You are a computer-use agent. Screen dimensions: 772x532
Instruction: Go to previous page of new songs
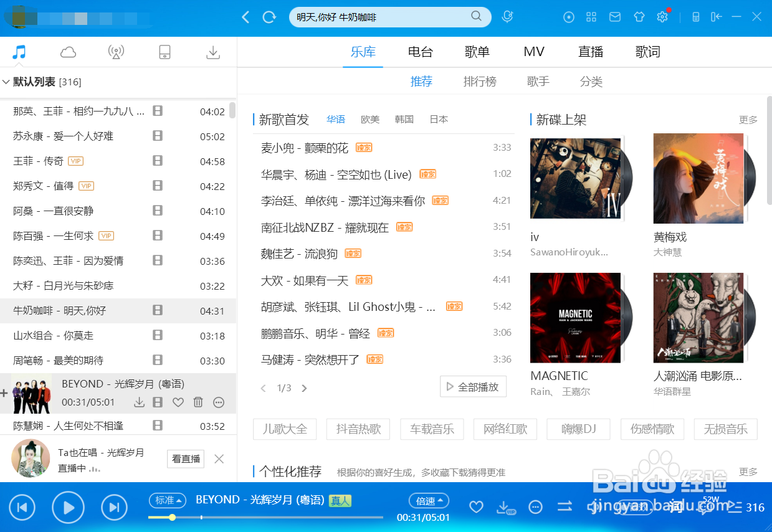click(264, 388)
